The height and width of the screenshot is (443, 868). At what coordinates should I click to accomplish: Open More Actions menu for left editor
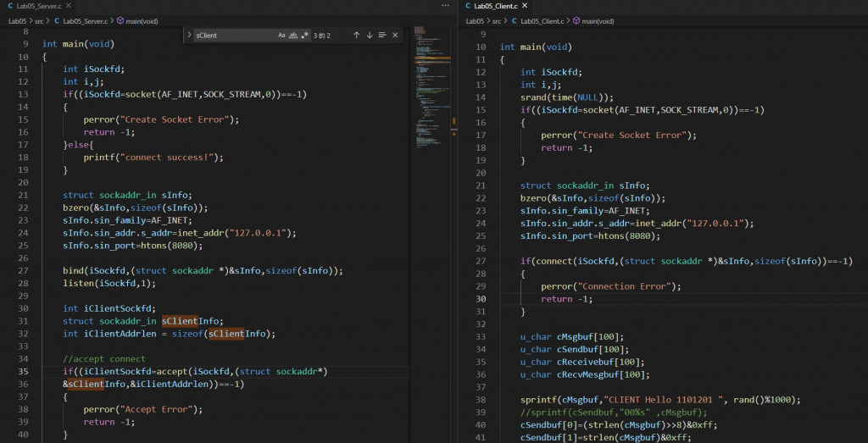(446, 6)
